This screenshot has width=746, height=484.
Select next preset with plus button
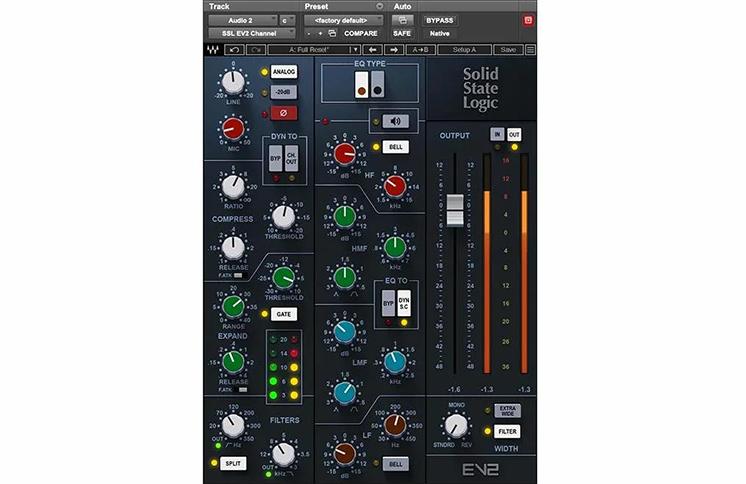[x=320, y=33]
